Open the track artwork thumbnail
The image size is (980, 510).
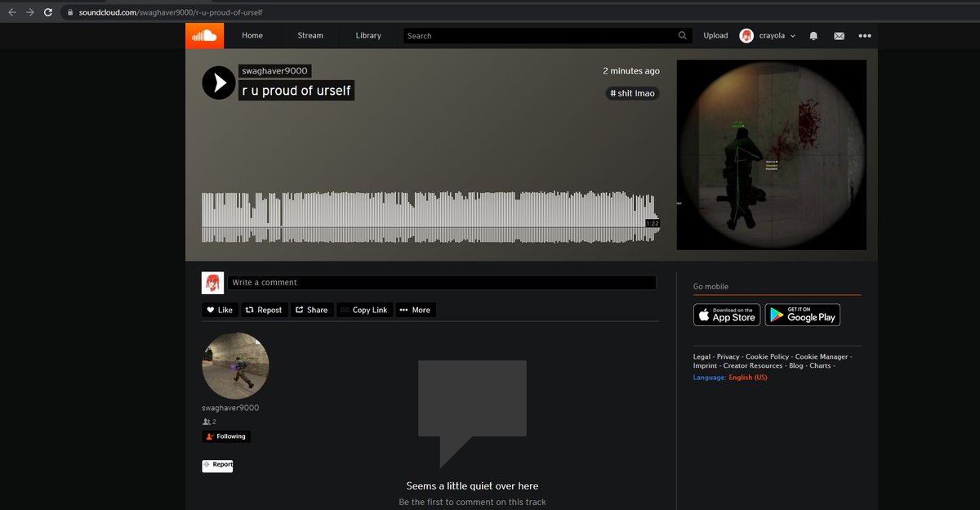click(x=771, y=154)
